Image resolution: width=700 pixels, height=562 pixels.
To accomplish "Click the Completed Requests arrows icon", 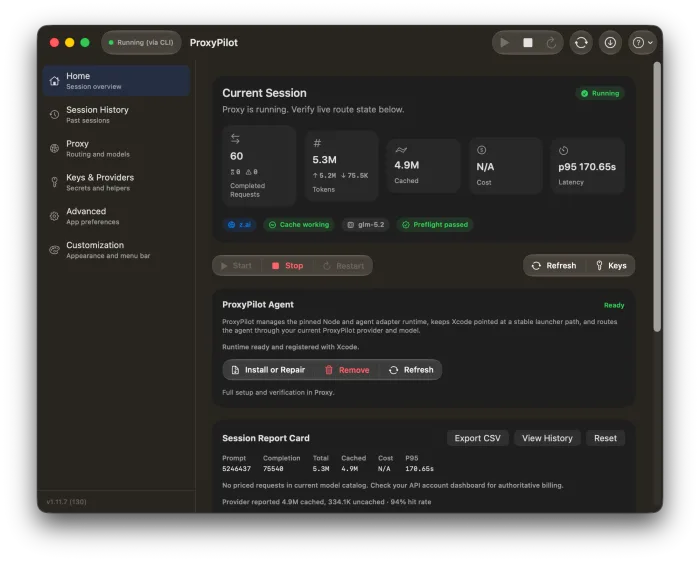I will click(235, 139).
